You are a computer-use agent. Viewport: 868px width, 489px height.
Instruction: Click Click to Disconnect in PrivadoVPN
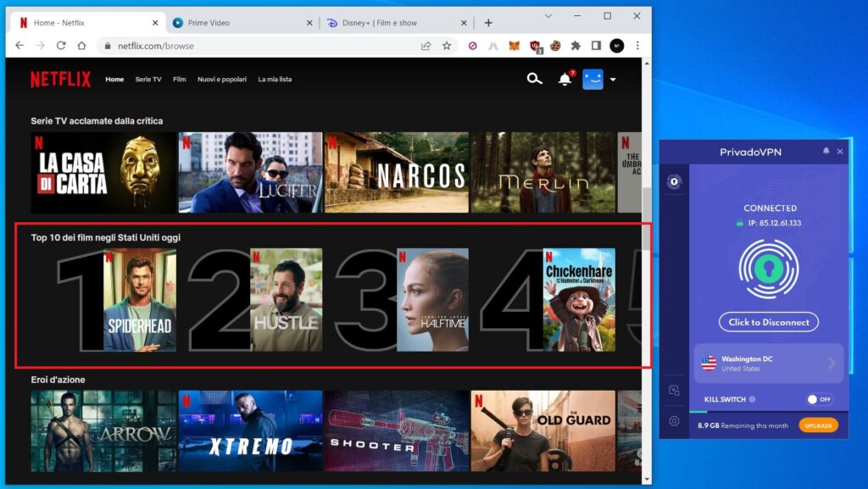pyautogui.click(x=768, y=322)
